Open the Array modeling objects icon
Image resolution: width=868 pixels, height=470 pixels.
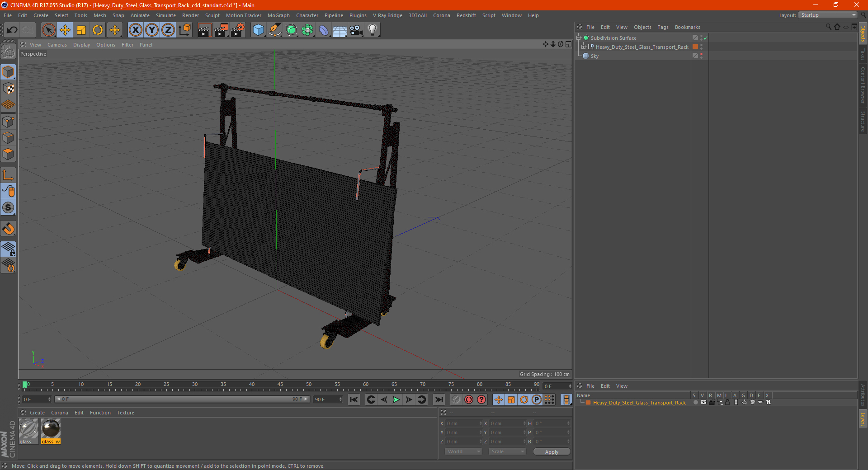coord(308,30)
